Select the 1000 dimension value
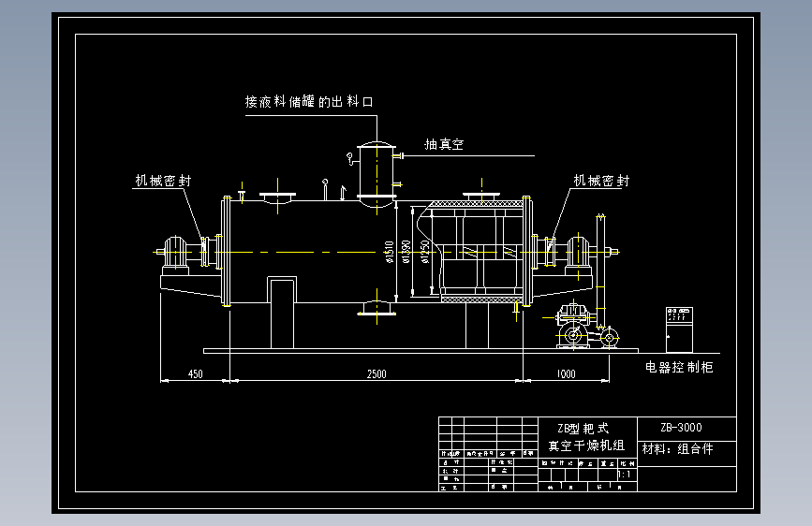The width and height of the screenshot is (812, 526). 566,373
